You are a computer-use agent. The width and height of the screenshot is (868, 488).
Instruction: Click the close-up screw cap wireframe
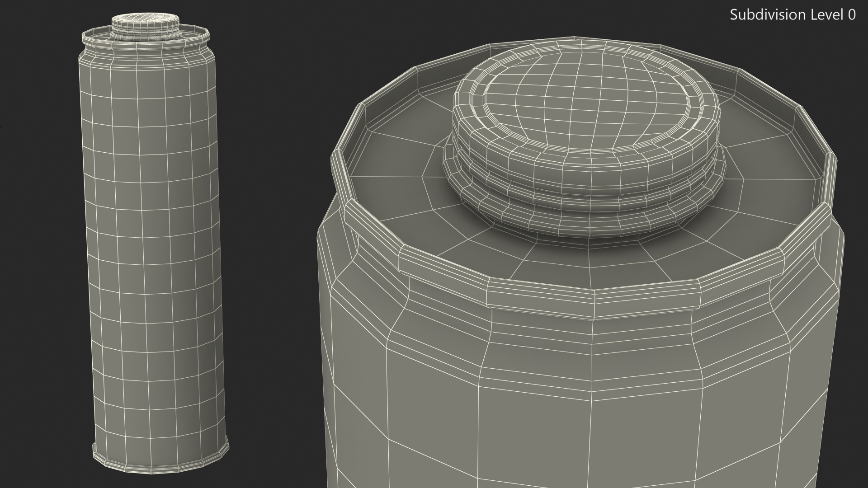(x=585, y=140)
